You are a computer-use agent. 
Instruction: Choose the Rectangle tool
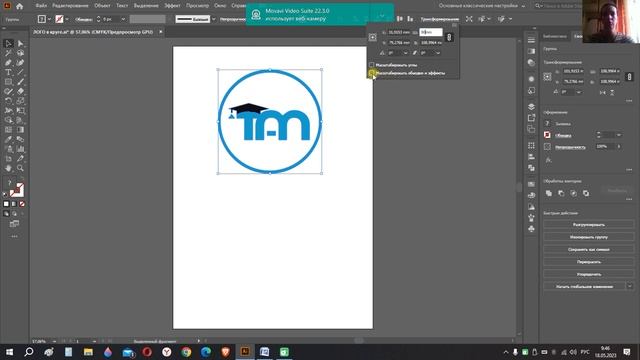click(x=8, y=82)
